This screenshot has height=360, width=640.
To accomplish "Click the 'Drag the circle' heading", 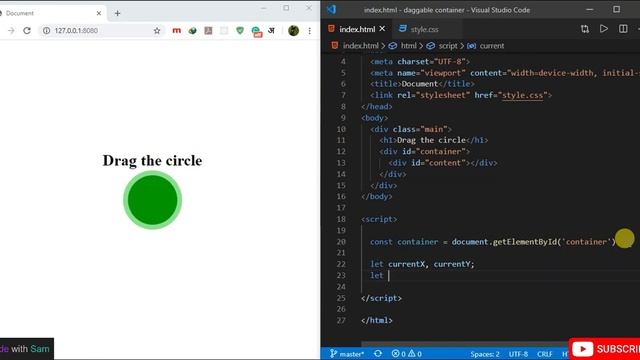I will click(152, 160).
